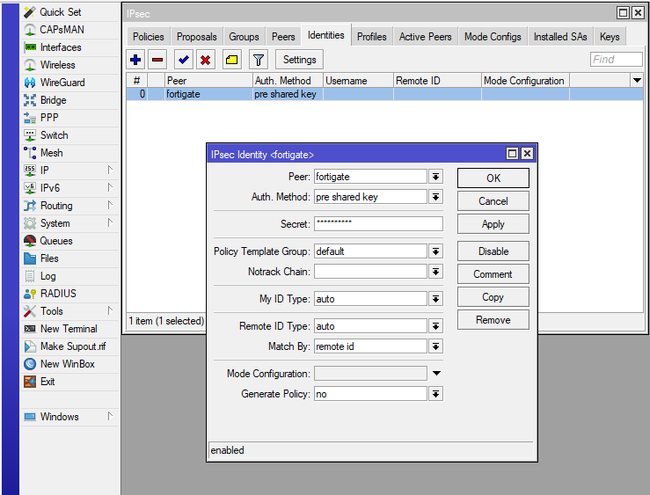Click the yellow Comment note icon

[231, 60]
